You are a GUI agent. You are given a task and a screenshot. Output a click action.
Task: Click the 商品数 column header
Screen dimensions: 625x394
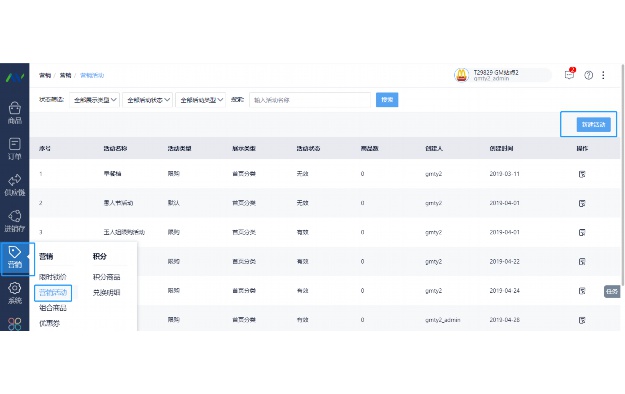369,148
